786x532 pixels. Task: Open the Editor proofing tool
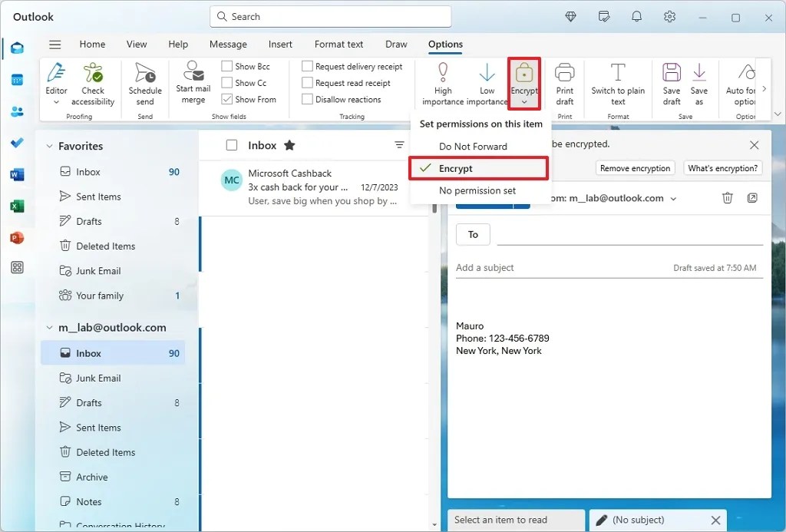pyautogui.click(x=56, y=84)
